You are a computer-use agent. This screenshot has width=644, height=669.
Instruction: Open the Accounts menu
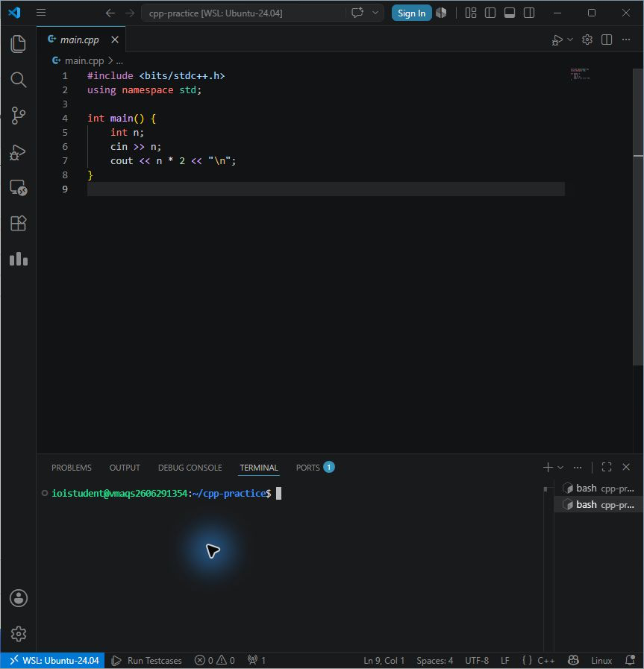click(19, 598)
